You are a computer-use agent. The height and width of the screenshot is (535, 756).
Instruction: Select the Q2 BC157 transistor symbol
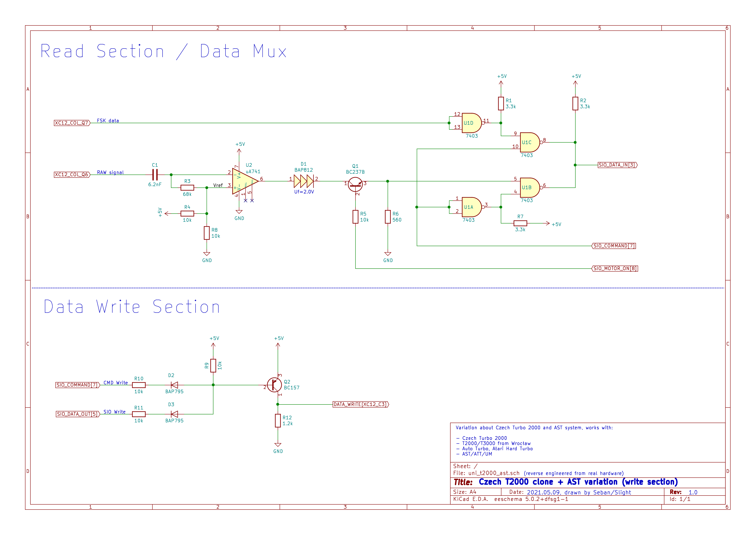274,384
